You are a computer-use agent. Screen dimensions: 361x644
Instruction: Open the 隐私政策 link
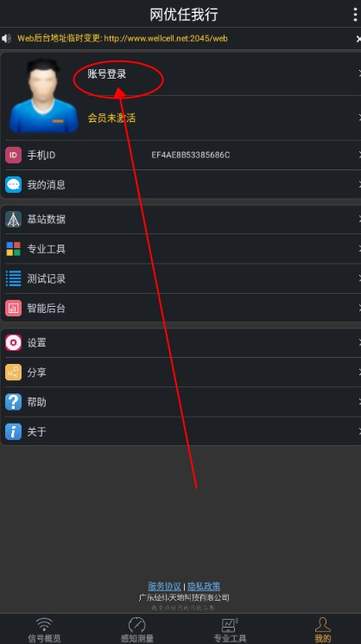(204, 586)
